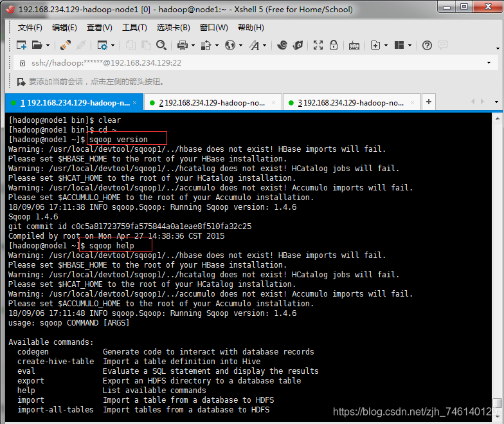
Task: Click the Open Session folder icon
Action: click(37, 45)
